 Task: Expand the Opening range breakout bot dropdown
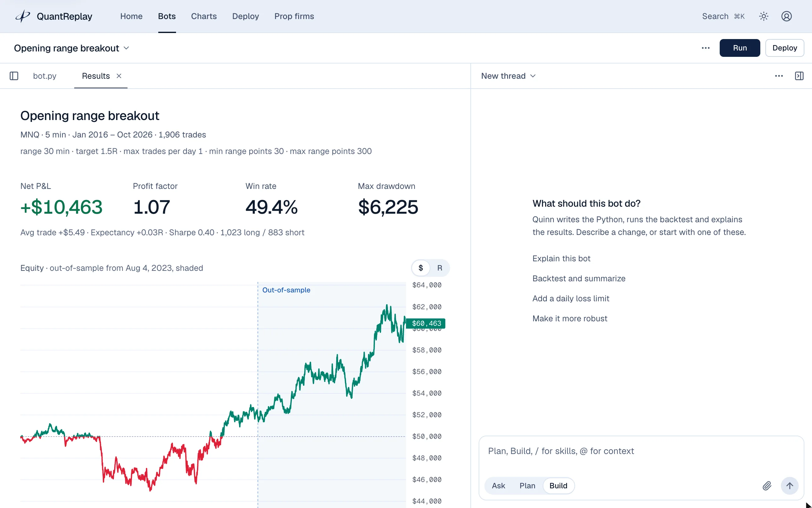pos(71,48)
